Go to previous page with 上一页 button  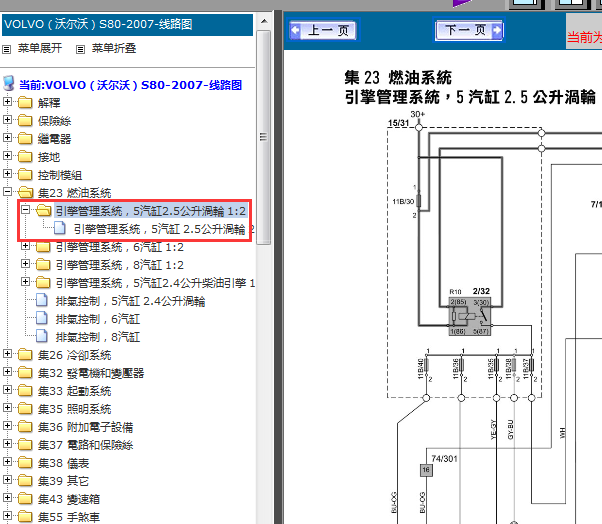(x=324, y=30)
